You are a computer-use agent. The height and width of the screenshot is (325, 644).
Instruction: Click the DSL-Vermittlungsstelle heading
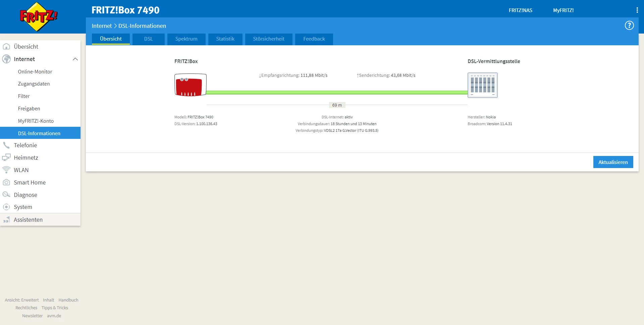pos(494,61)
